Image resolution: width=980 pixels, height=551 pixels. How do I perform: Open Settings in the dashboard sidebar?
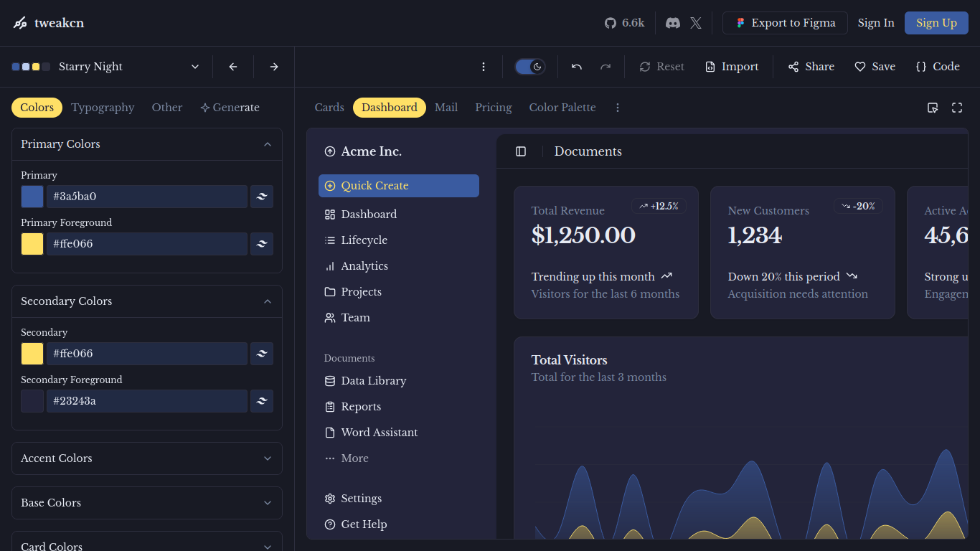[x=399, y=499]
